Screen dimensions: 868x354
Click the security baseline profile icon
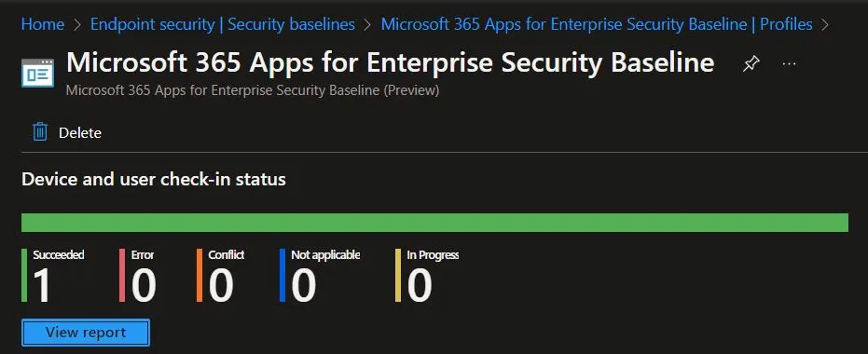37,73
